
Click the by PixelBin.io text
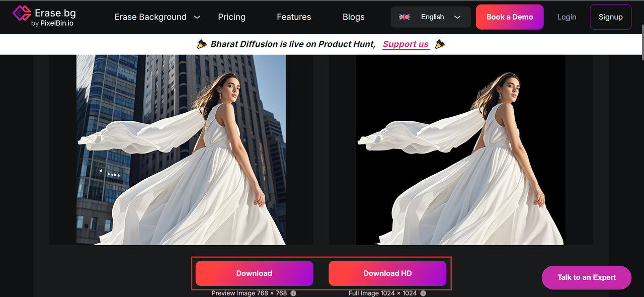[x=52, y=23]
